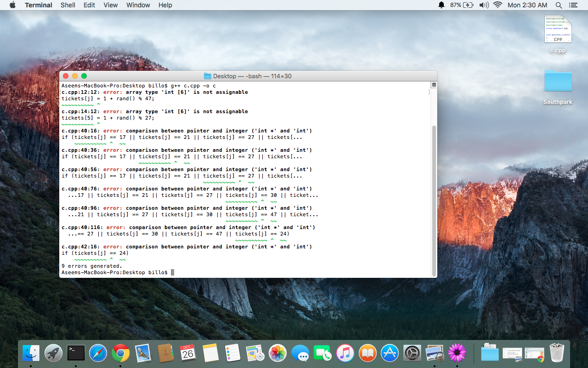This screenshot has height=368, width=588.
Task: Open Spotlight search magnifier
Action: click(559, 5)
